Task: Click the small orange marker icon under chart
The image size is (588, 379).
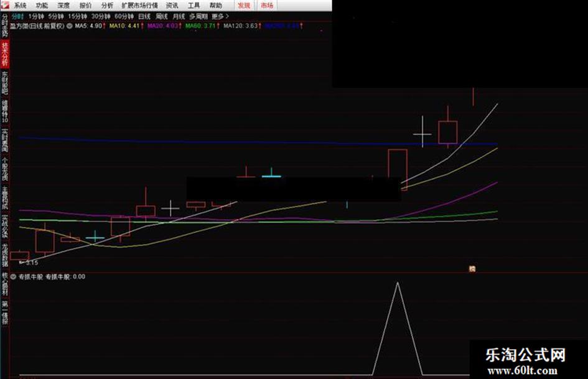Action: click(x=472, y=269)
